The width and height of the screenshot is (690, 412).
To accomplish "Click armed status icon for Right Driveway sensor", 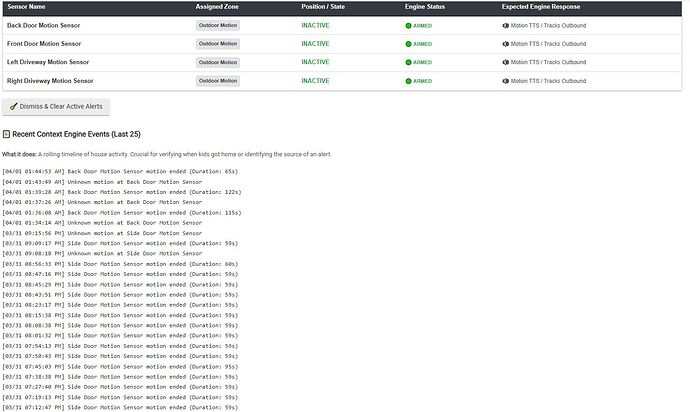I will (409, 81).
